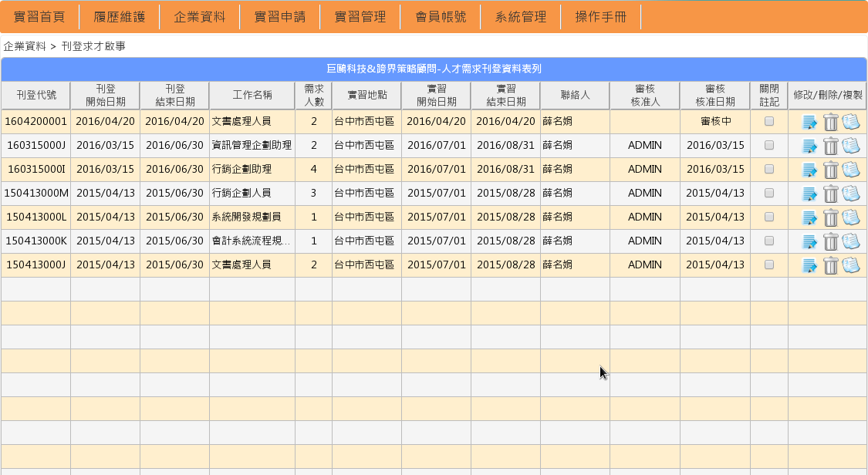Copy posting 150413000L with the duplicate icon
This screenshot has height=475, width=868.
pos(851,217)
